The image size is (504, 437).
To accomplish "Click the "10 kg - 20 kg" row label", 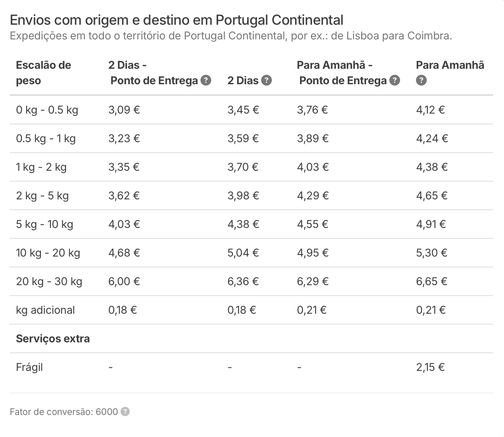I will 48,253.
